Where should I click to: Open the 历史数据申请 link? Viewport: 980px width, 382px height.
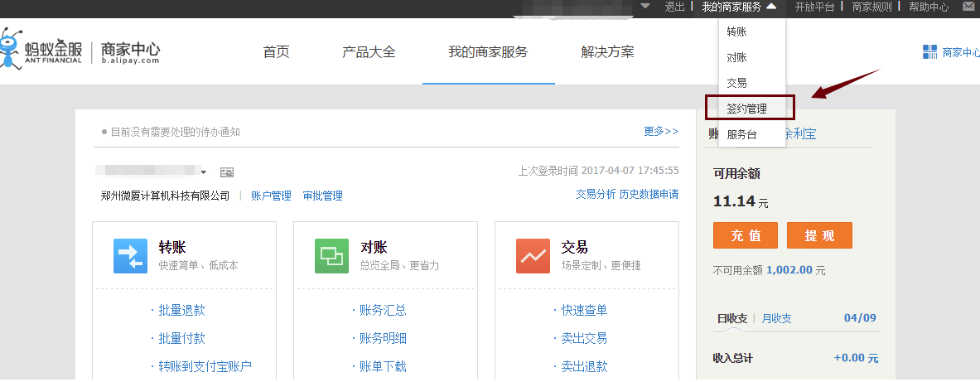click(x=649, y=194)
